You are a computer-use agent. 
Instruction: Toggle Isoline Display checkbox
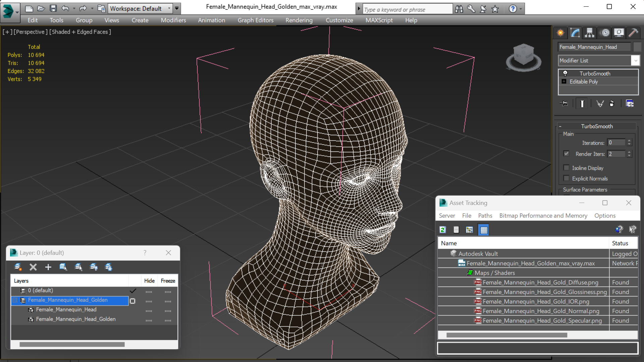pos(567,167)
